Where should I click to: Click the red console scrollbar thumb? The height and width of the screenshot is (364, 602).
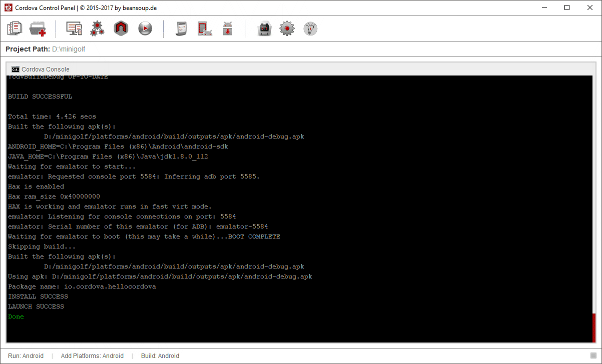click(x=594, y=327)
